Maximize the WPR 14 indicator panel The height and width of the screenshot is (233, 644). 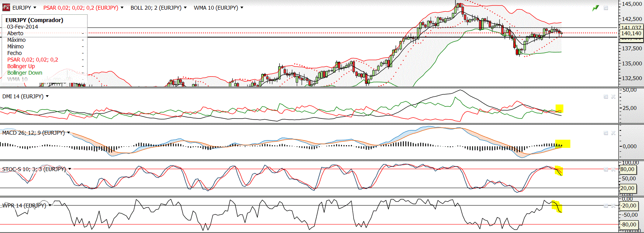point(606,206)
